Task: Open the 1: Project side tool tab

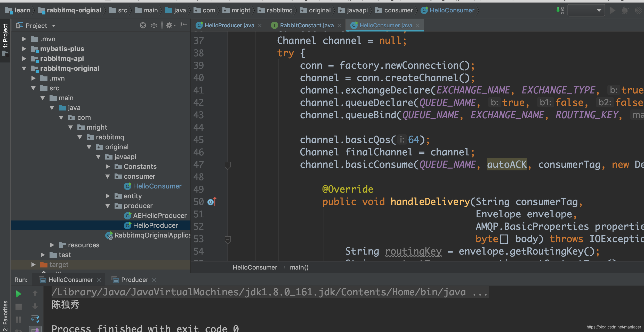Action: click(x=5, y=40)
